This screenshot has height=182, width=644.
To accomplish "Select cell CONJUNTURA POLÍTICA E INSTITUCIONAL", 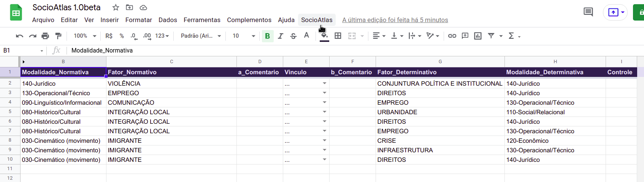I will [440, 83].
